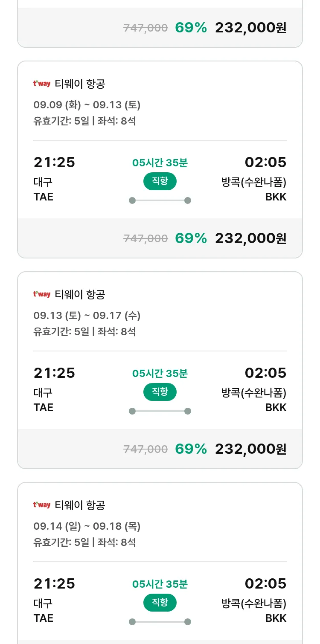
Task: Tap 직항 badge on 09.13 ~ 09.17 flight
Action: coord(160,392)
